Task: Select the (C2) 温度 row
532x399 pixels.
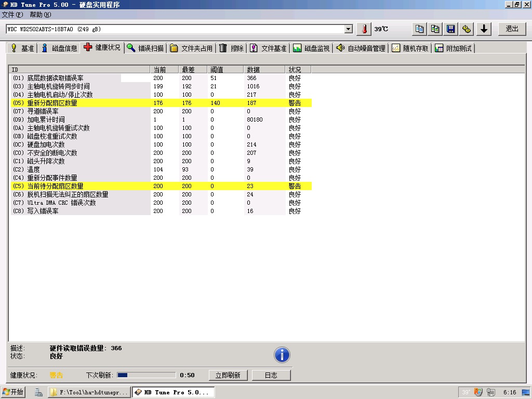Action: click(x=161, y=169)
